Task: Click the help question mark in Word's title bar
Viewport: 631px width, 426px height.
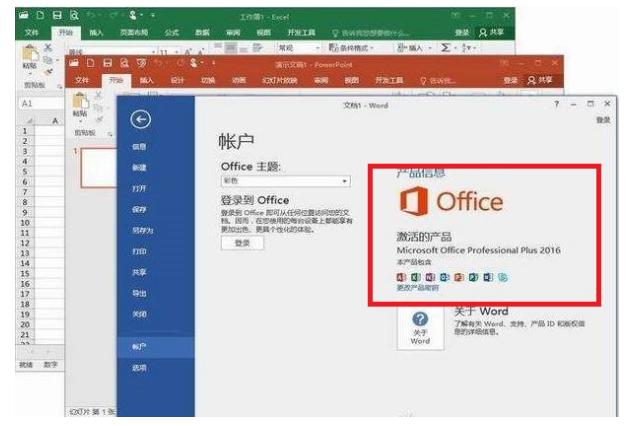Action: point(557,104)
